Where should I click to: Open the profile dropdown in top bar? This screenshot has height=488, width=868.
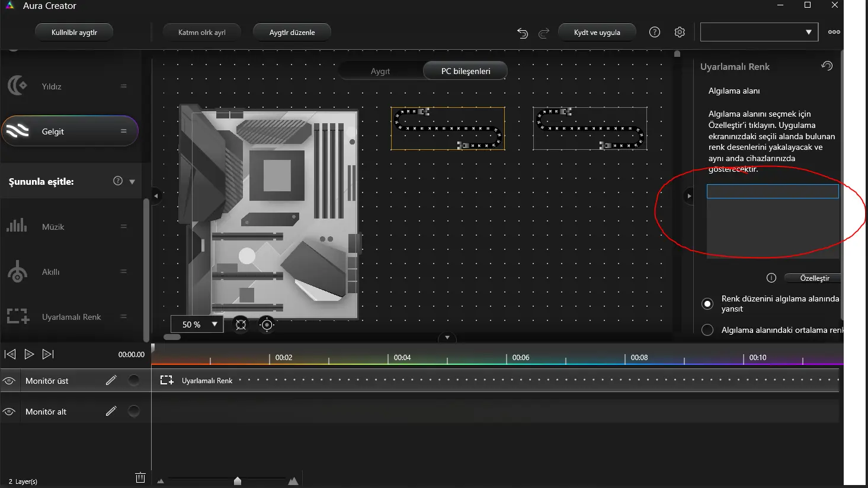[x=759, y=32]
